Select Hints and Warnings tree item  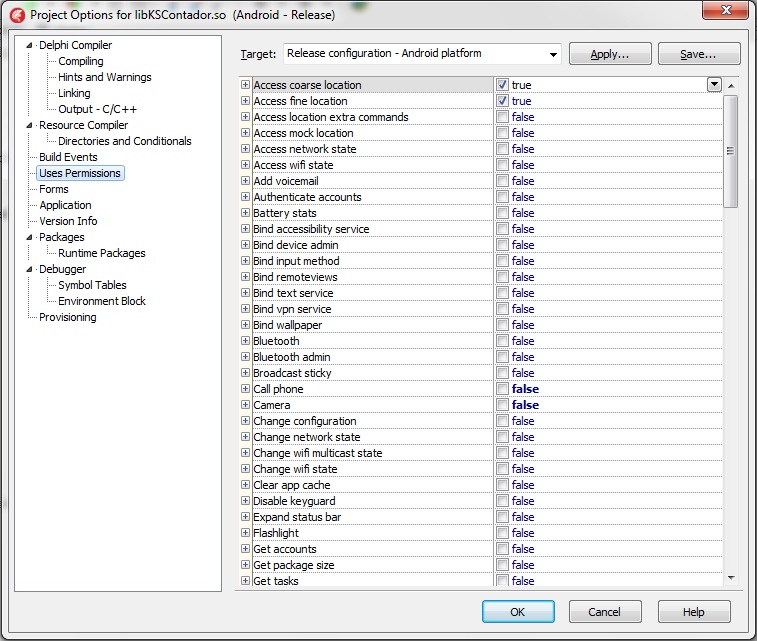tap(105, 77)
